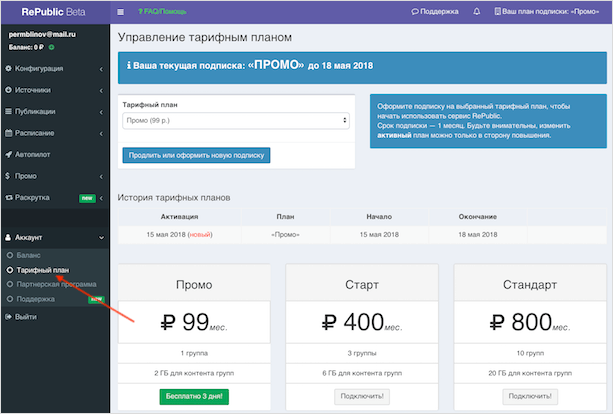Click Подключить under the Старт plan
Image resolution: width=613 pixels, height=414 pixels.
[x=362, y=396]
